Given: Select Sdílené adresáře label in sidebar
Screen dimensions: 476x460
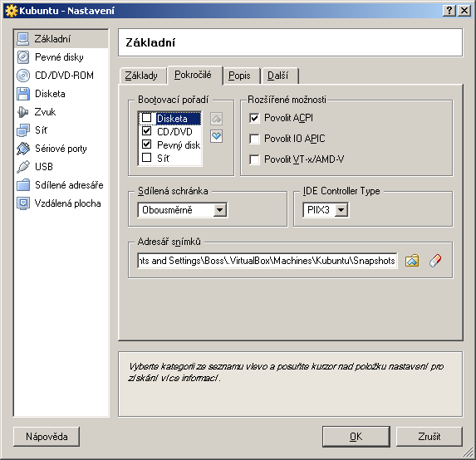Looking at the screenshot, I should pos(69,185).
